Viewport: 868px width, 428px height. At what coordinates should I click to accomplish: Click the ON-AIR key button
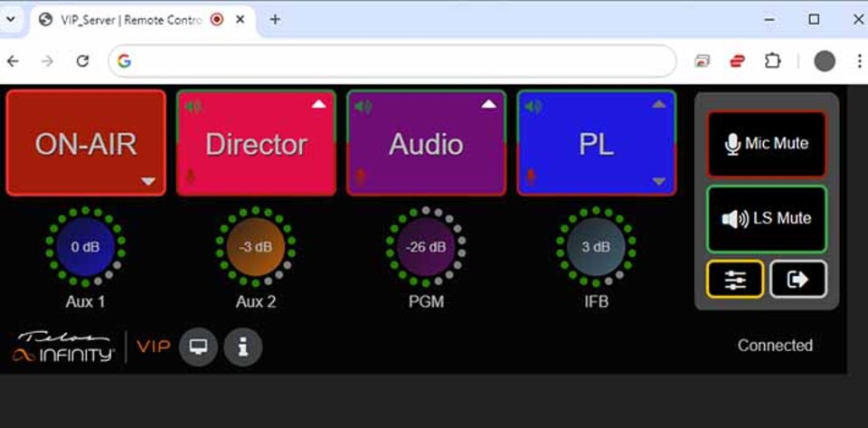coord(86,143)
